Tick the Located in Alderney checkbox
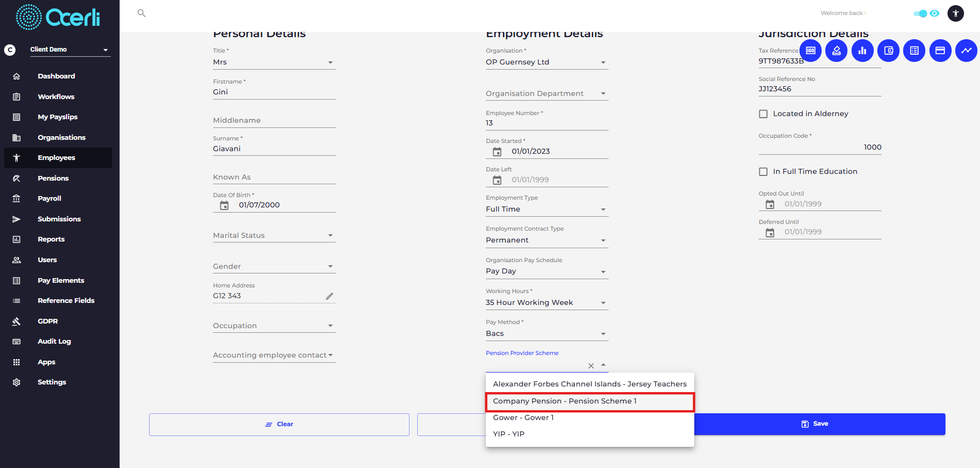The height and width of the screenshot is (468, 980). coord(763,114)
